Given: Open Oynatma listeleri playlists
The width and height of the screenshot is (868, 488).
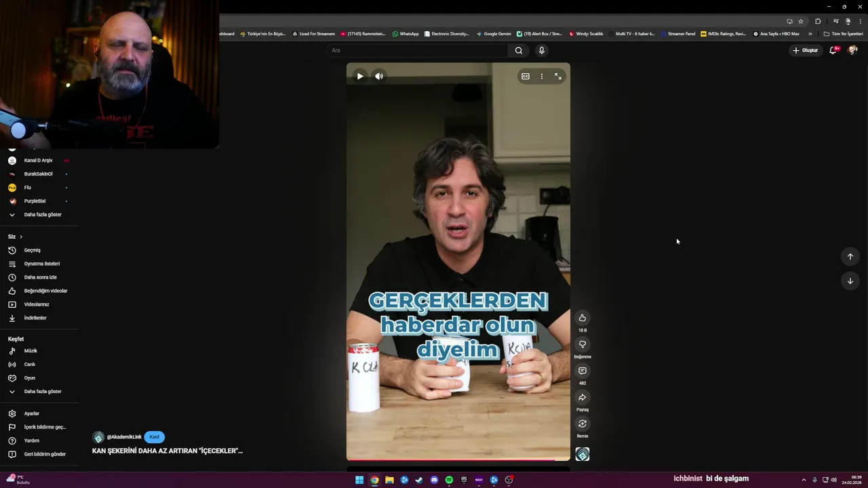Looking at the screenshot, I should tap(39, 264).
